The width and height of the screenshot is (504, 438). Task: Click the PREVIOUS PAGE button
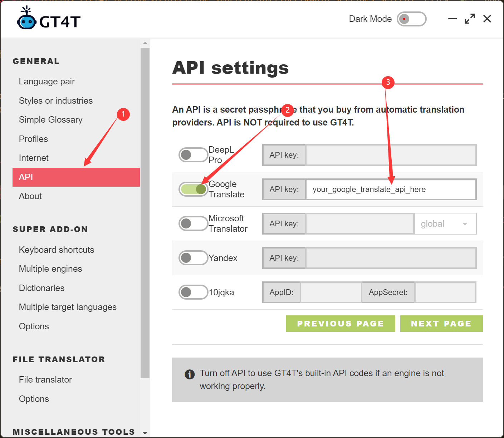(x=340, y=324)
